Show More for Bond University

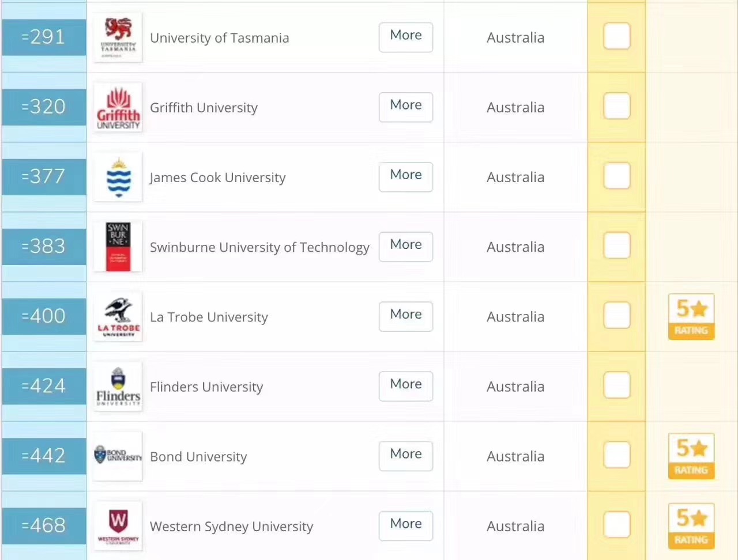pyautogui.click(x=405, y=456)
